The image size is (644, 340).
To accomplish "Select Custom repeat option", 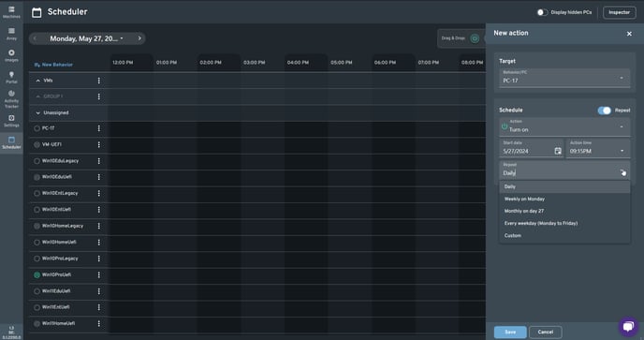I will coord(564,236).
